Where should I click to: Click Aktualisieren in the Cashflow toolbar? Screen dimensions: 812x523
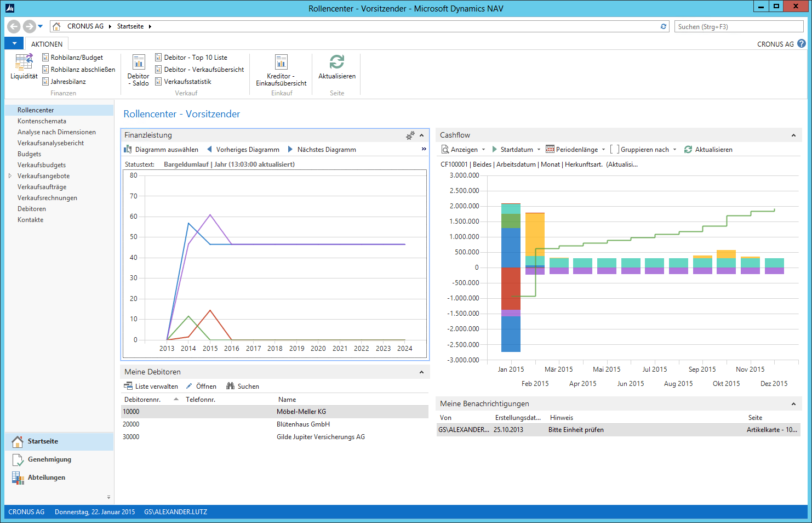click(x=708, y=150)
